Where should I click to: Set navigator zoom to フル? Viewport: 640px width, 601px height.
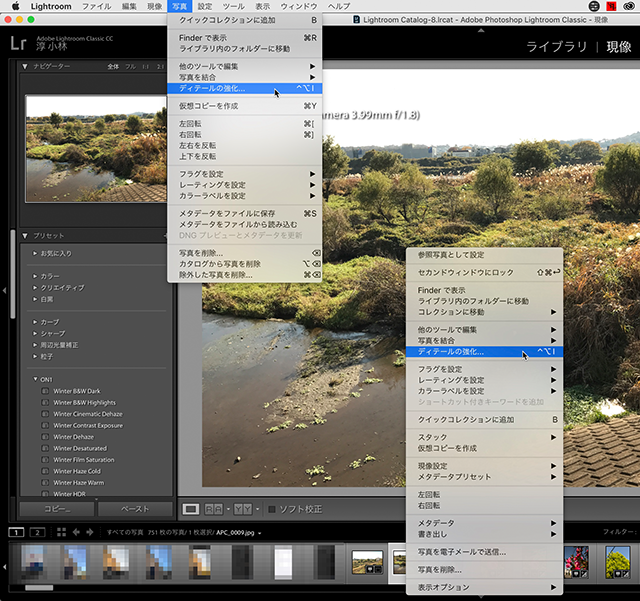pyautogui.click(x=131, y=67)
